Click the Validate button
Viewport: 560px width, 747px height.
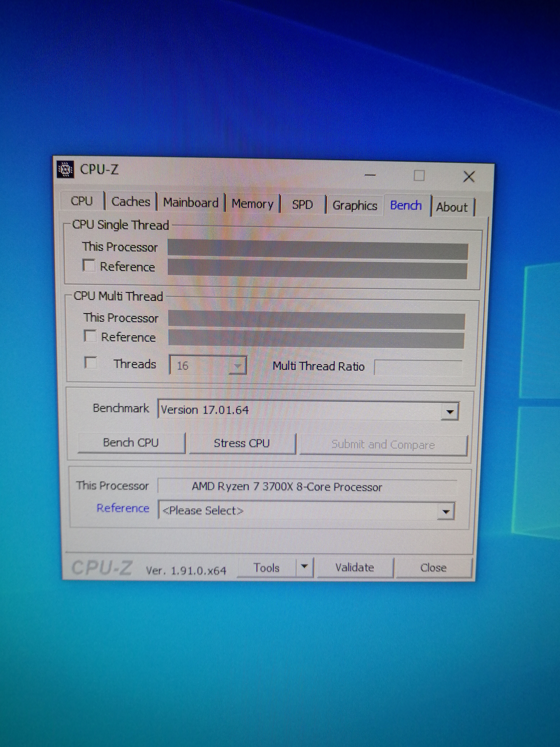pyautogui.click(x=354, y=567)
